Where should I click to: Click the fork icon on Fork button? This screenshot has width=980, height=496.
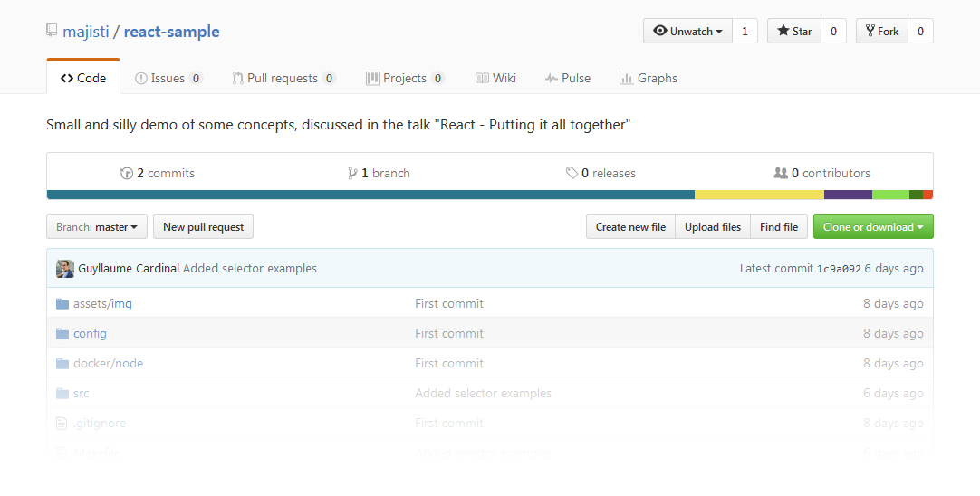[870, 31]
